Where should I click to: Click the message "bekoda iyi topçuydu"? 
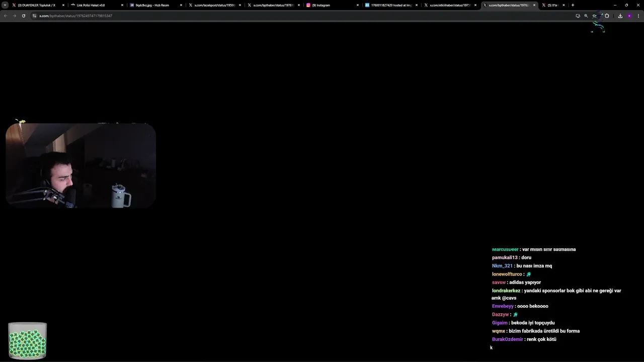click(533, 323)
